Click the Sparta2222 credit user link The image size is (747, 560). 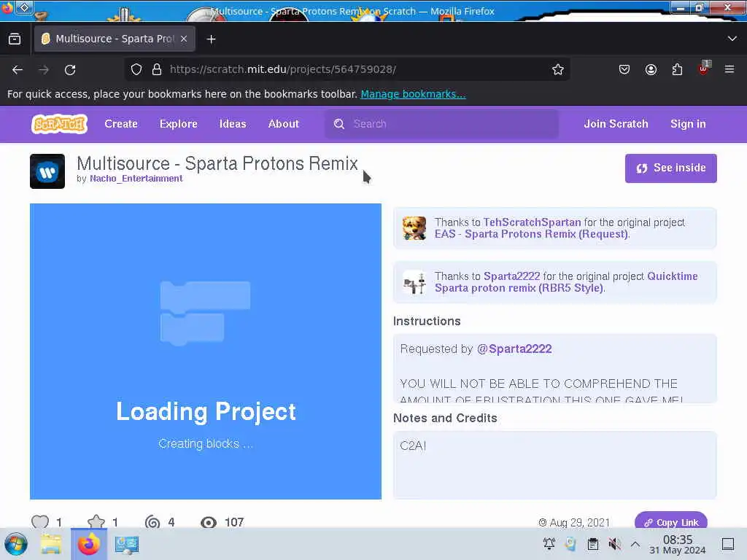point(511,276)
